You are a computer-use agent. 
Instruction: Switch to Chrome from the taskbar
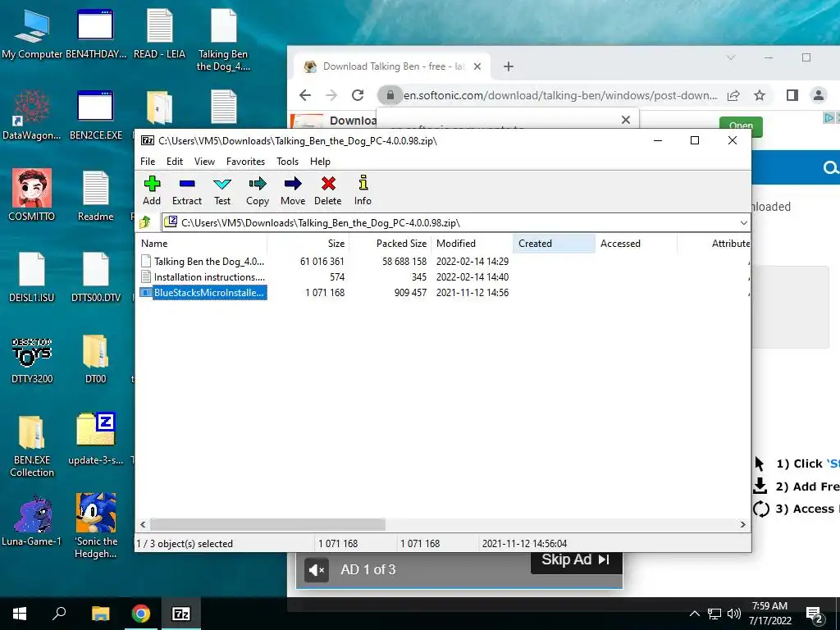[141, 614]
